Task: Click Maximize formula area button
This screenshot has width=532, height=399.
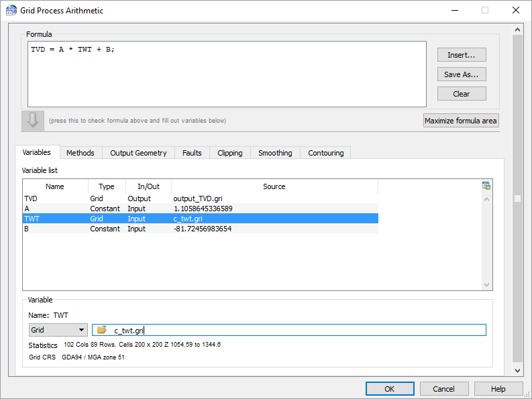Action: pos(461,121)
